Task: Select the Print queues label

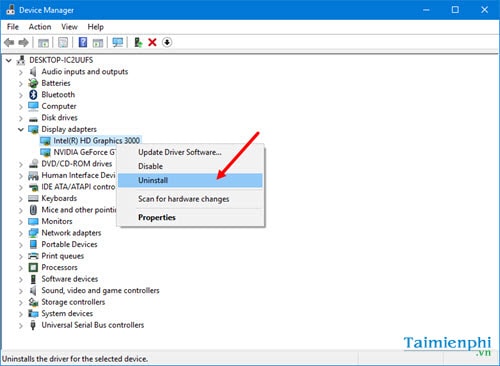Action: pos(62,256)
